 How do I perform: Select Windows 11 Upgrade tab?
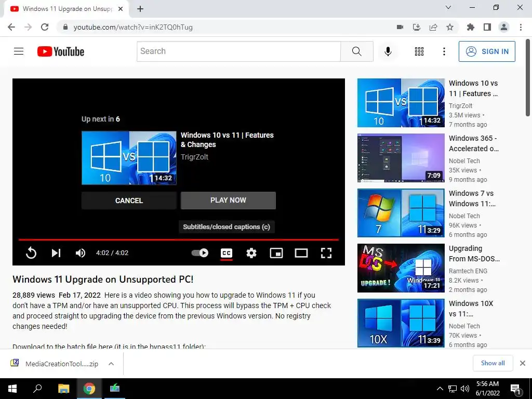[67, 9]
